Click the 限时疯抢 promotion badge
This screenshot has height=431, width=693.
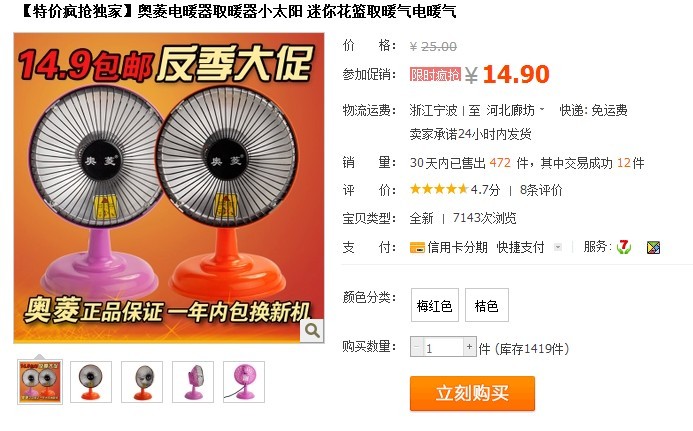435,74
